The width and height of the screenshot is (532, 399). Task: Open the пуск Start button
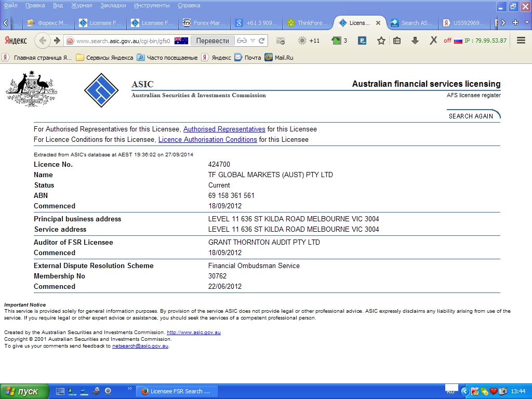(x=24, y=391)
